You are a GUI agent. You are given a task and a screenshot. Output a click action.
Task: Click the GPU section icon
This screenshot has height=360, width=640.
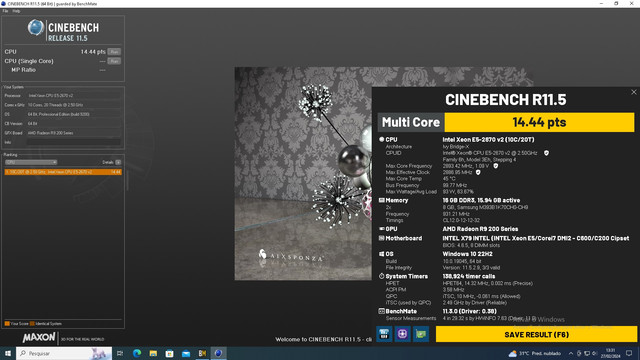pos(382,229)
